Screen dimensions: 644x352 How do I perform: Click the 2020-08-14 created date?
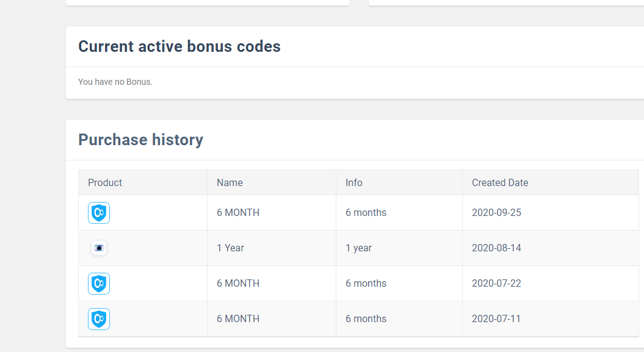[x=496, y=248]
